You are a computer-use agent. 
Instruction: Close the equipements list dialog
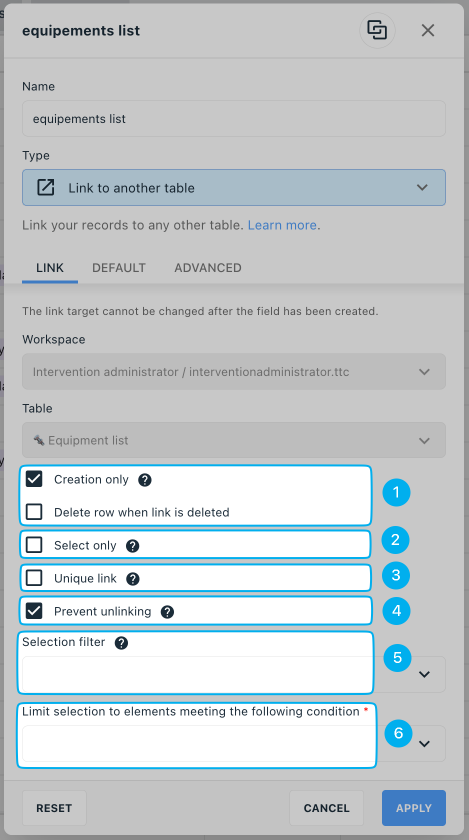(428, 31)
